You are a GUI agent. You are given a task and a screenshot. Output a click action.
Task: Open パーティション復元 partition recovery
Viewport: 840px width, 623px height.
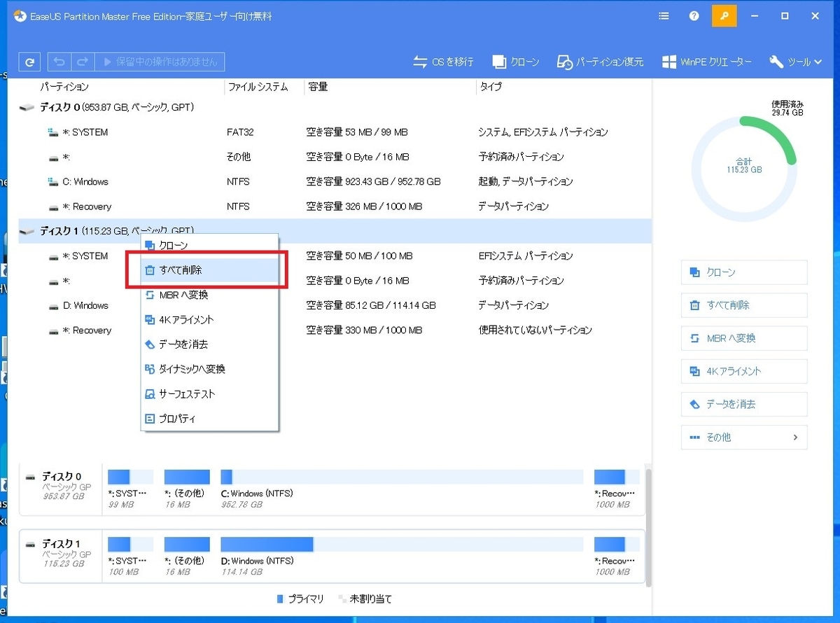click(x=600, y=62)
